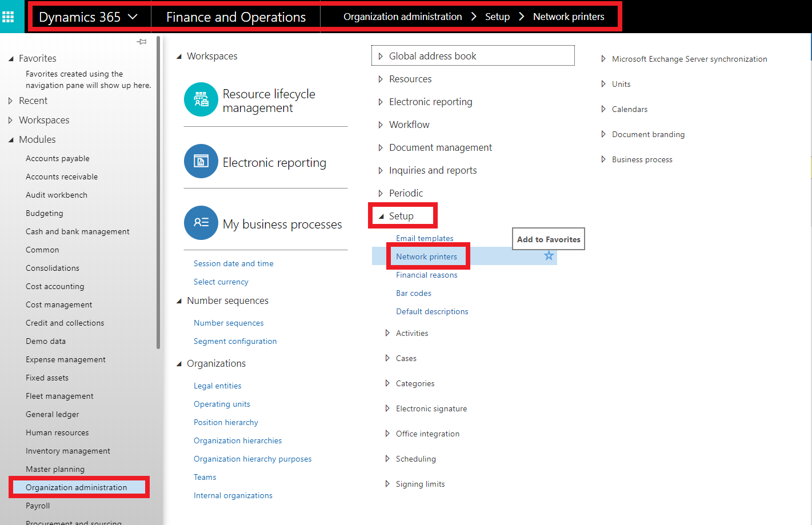Click the Add to Favorites button
The height and width of the screenshot is (525, 812).
[548, 238]
